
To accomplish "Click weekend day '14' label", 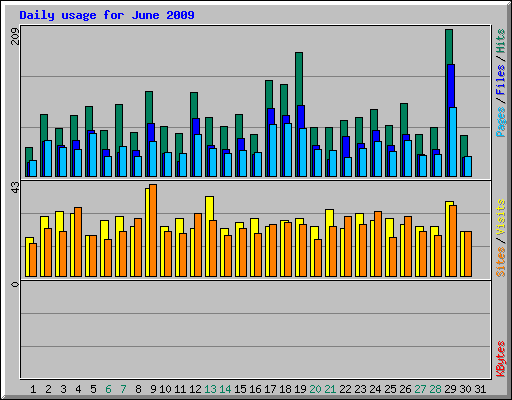I will tap(225, 389).
